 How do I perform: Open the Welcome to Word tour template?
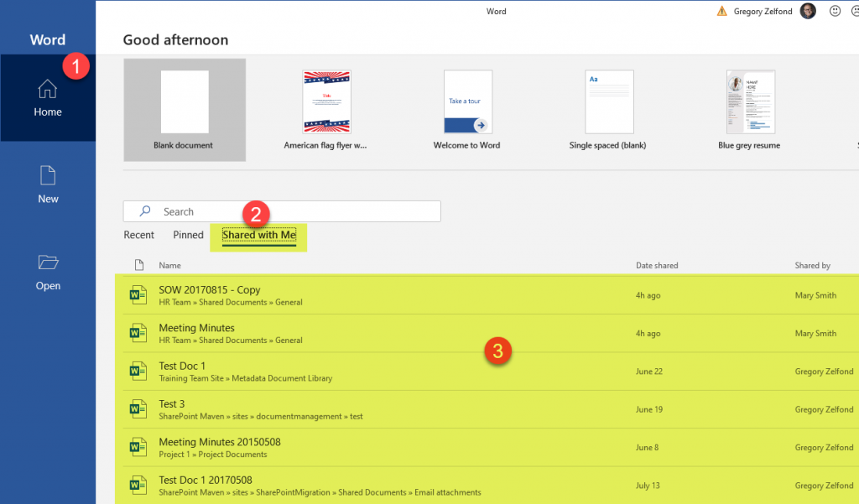pyautogui.click(x=466, y=102)
